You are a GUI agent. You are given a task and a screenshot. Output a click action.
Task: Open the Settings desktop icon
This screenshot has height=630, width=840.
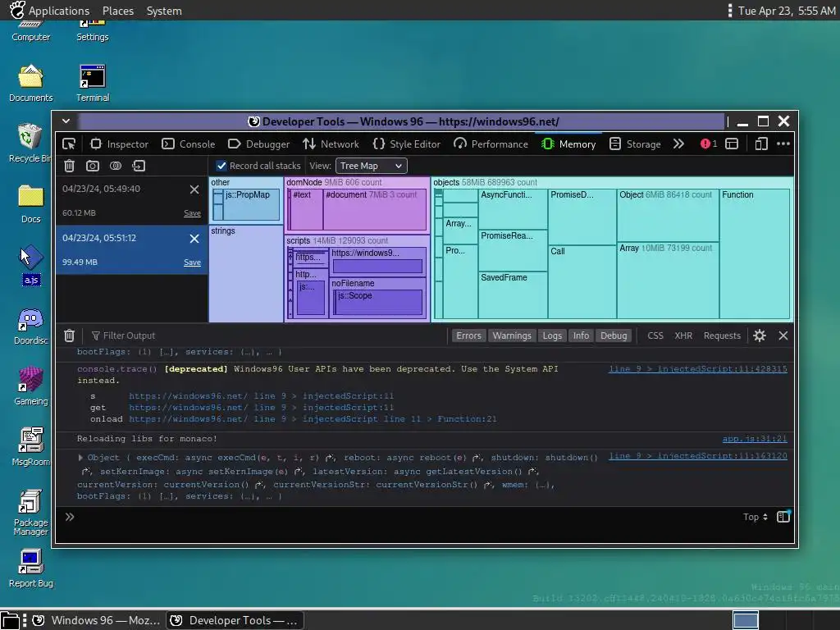[93, 31]
